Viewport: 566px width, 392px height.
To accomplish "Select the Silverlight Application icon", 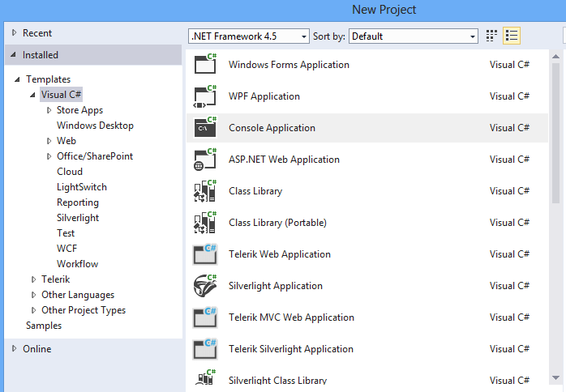I will (x=205, y=286).
